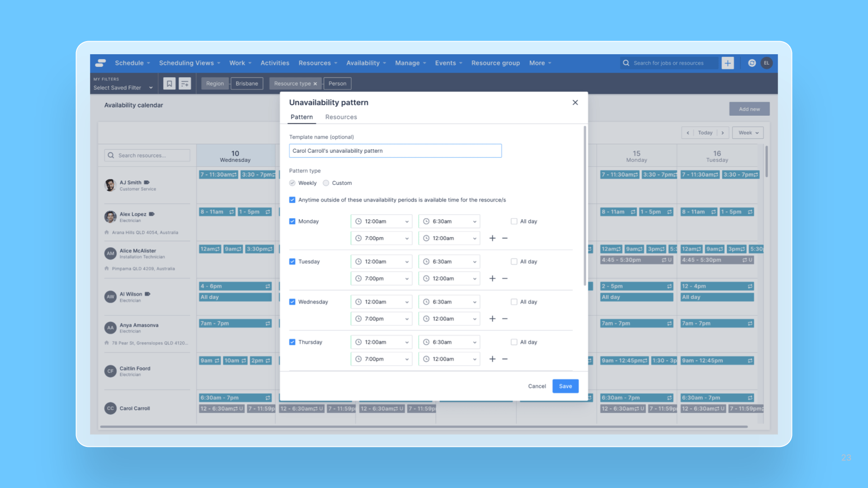Image resolution: width=868 pixels, height=488 pixels.
Task: Click the search magnifier icon in the top bar
Action: pyautogui.click(x=626, y=63)
